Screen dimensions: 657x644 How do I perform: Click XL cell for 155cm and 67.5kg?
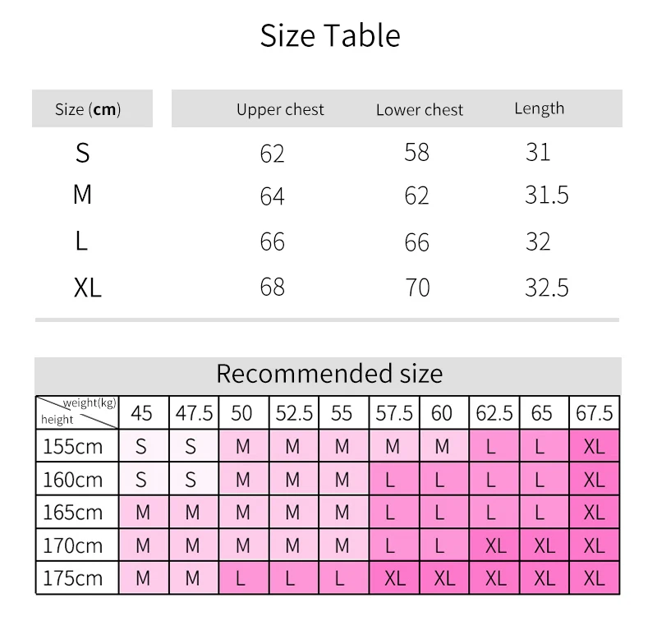coord(594,446)
